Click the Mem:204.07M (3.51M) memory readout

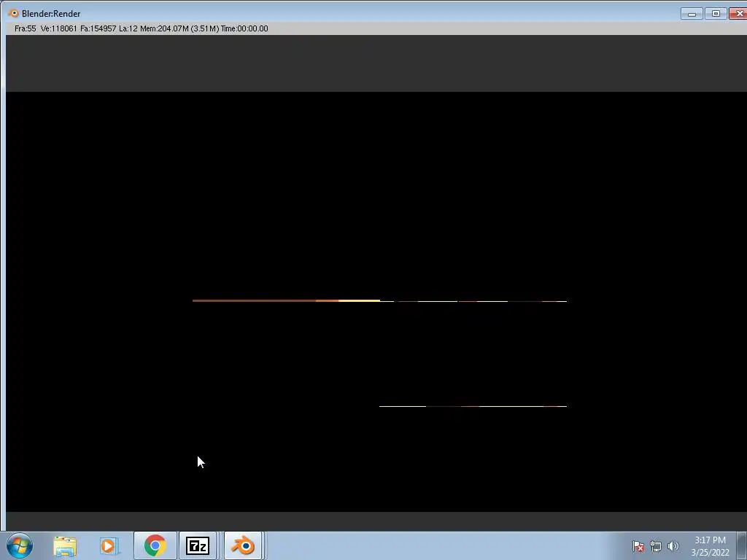click(179, 28)
